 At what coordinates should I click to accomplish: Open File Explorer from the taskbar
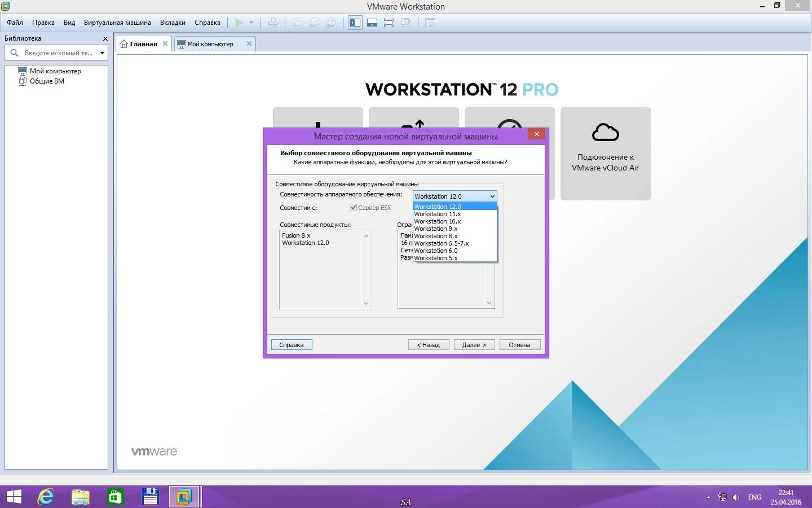click(81, 497)
